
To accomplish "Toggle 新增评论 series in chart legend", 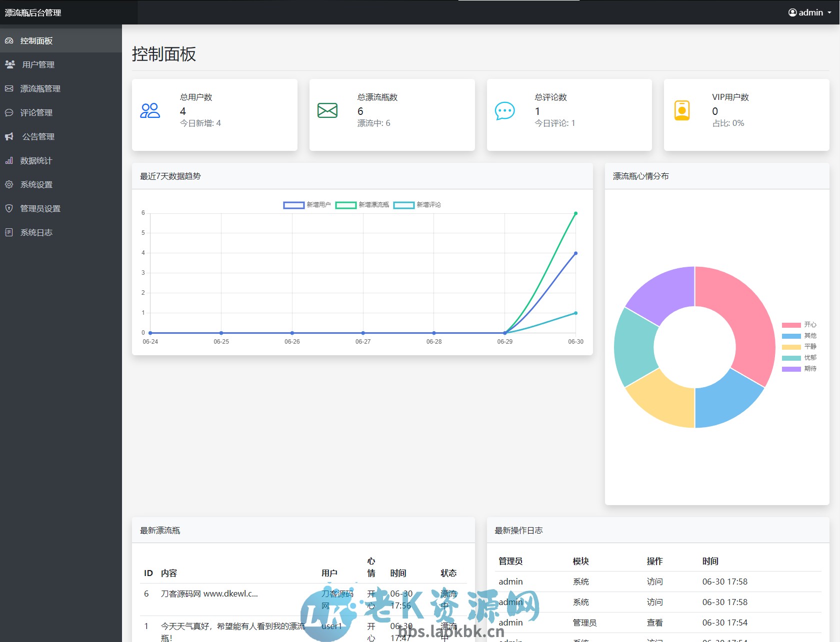I will (417, 205).
